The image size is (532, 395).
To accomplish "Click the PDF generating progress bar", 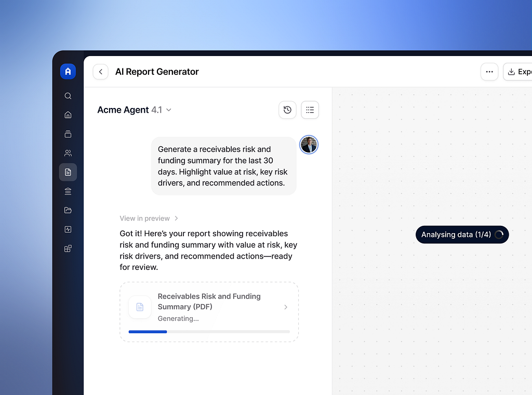I will pos(208,332).
